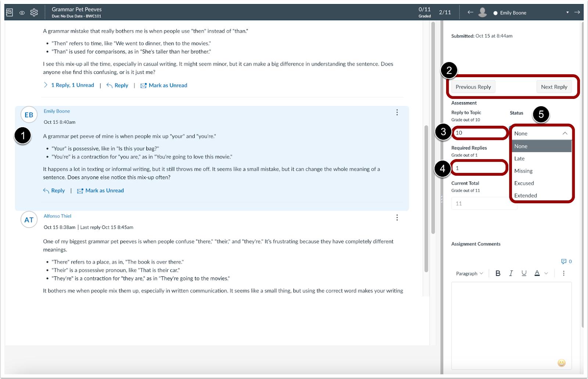
Task: Mark the original 'then vs than' post unread
Action: click(168, 85)
